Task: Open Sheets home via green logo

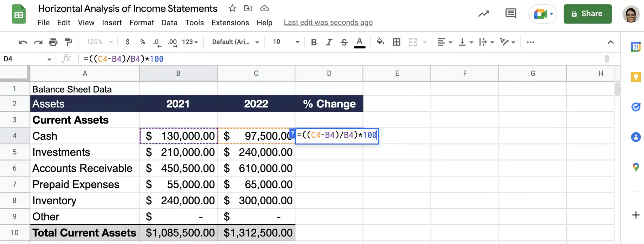Action: [x=19, y=14]
